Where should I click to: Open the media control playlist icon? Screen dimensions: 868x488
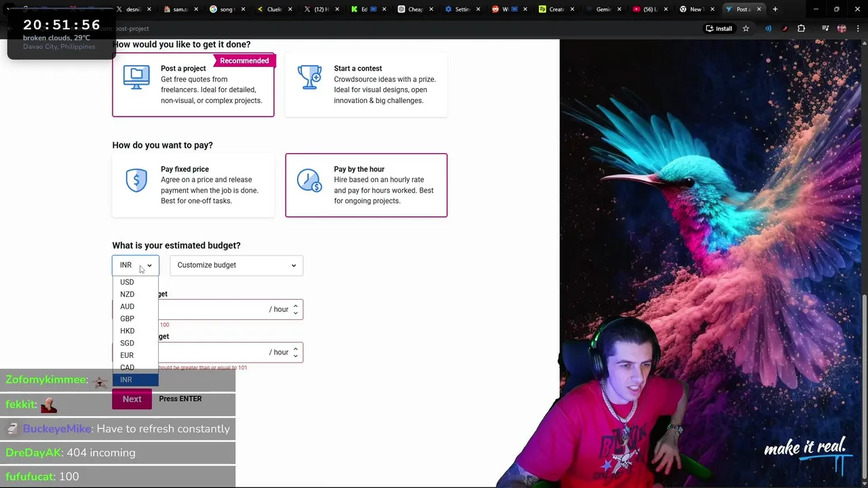(x=825, y=28)
